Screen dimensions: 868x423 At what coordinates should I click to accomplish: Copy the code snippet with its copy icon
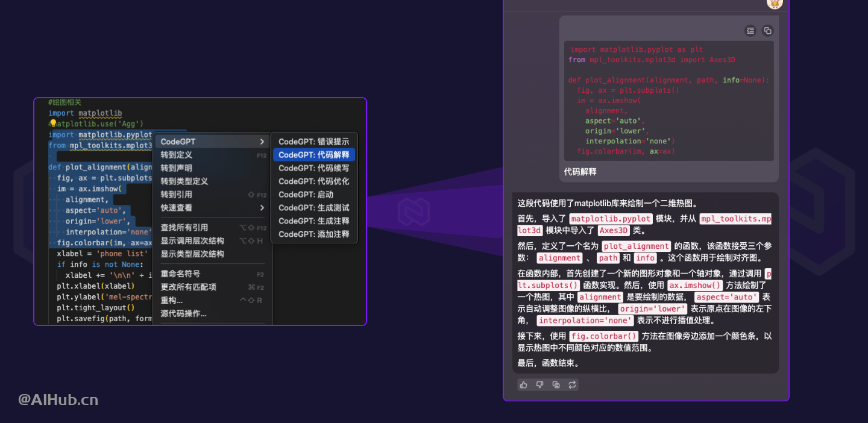pyautogui.click(x=767, y=30)
